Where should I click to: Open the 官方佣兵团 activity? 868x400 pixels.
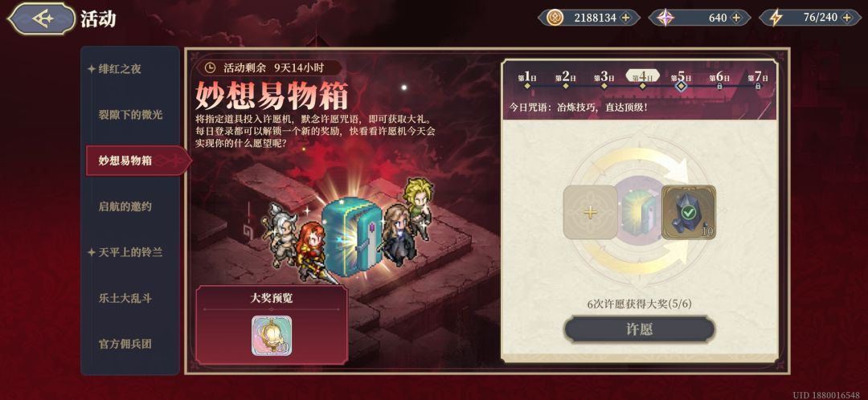point(125,344)
